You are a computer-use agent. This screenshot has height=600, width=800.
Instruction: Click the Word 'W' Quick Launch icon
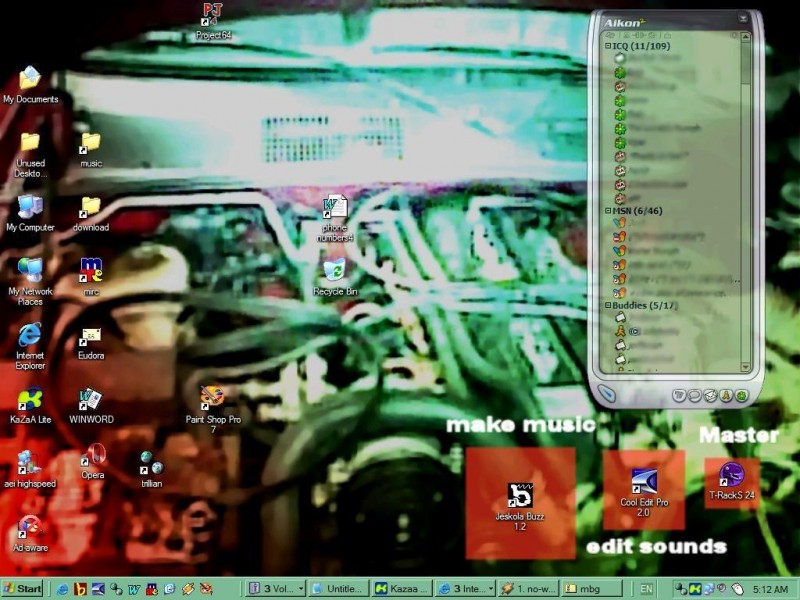(134, 589)
